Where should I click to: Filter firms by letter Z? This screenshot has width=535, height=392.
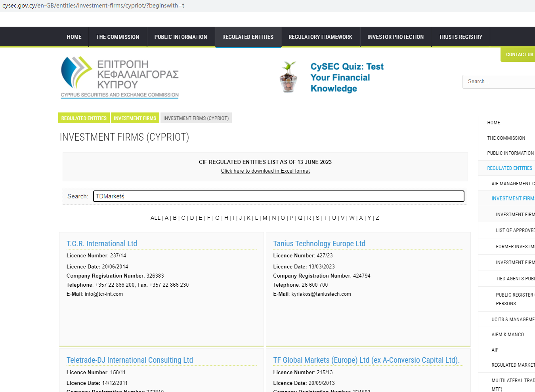click(378, 218)
